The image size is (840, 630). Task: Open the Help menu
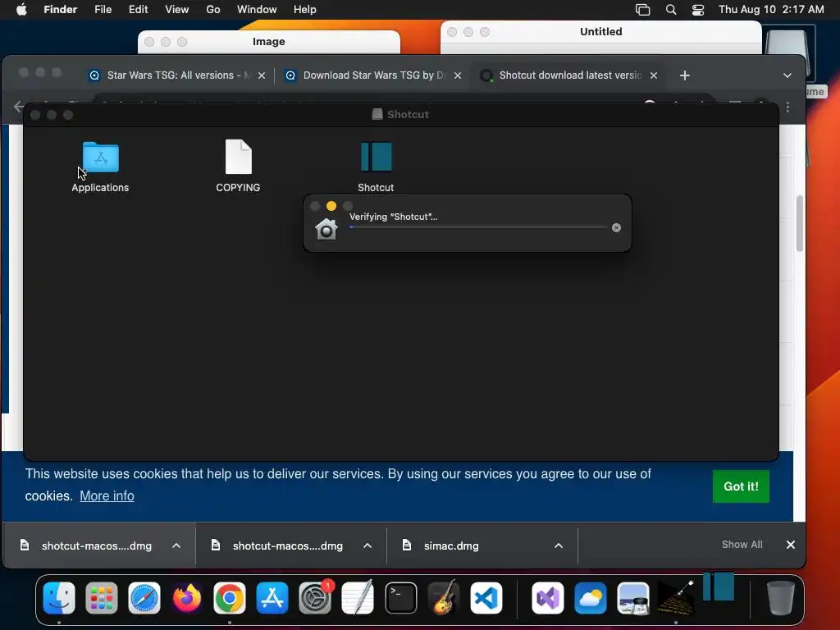(305, 10)
